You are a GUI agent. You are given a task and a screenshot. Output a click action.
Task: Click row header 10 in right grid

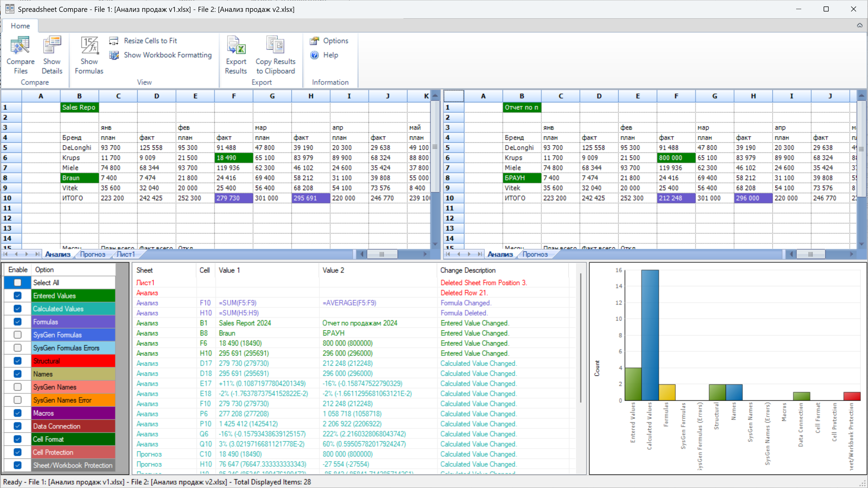(453, 198)
